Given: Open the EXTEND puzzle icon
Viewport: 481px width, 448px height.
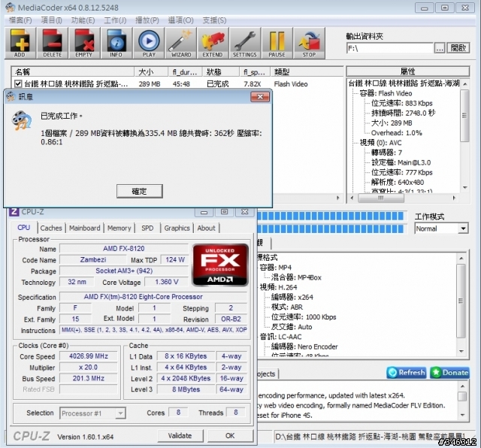Looking at the screenshot, I should (x=213, y=43).
